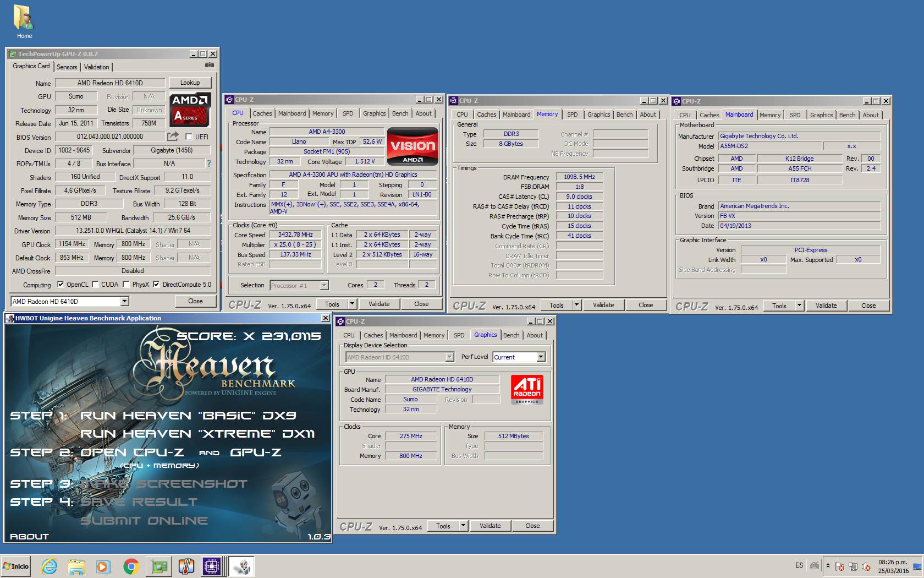Screen dimensions: 924x578
Task: Click the Close button in GPU-Z
Action: [x=195, y=301]
